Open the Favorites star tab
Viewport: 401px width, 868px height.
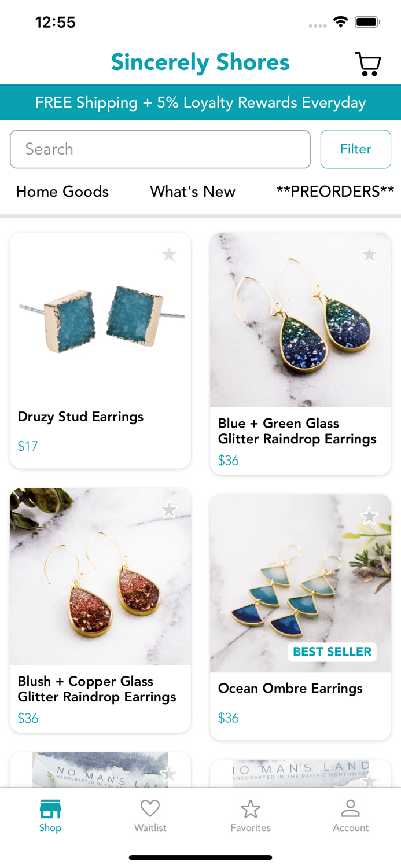[x=251, y=808]
